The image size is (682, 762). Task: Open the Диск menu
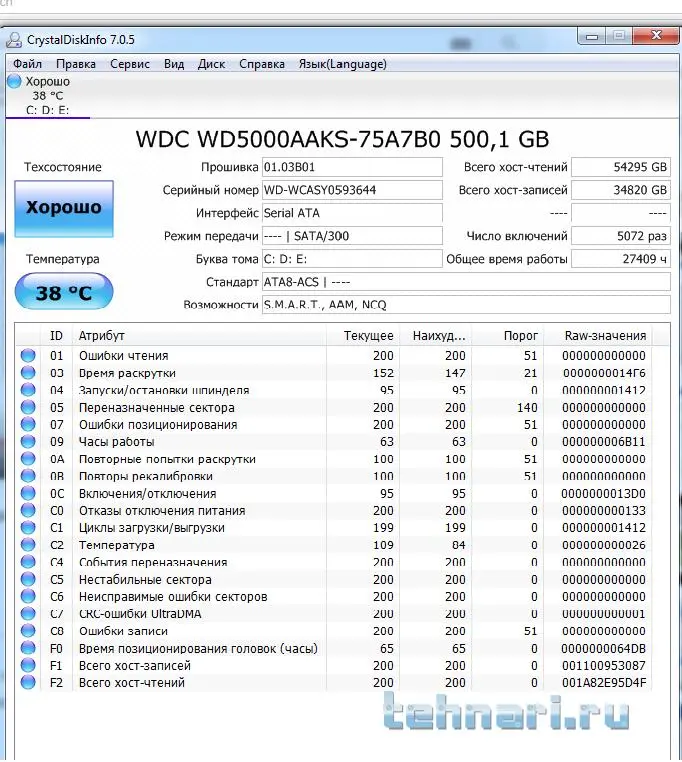pos(211,64)
